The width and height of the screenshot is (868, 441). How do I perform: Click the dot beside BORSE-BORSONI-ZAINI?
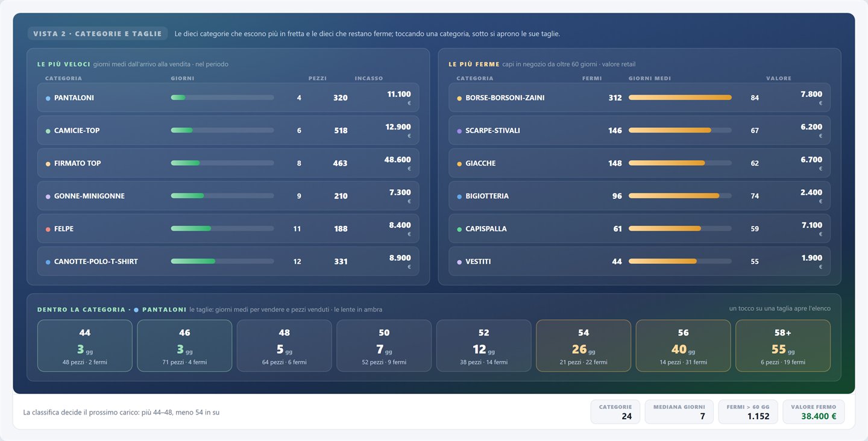tap(459, 98)
